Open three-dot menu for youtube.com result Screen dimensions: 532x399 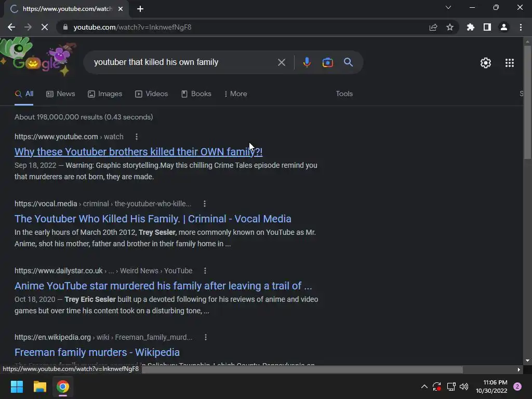137,137
